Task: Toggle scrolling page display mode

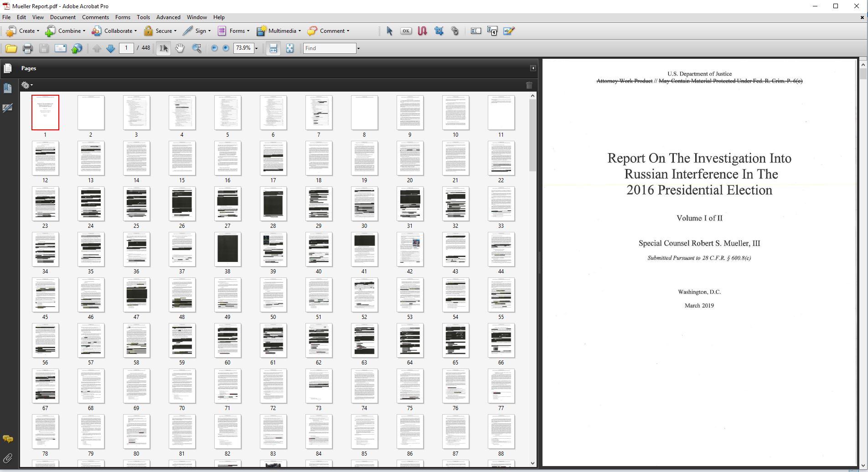Action: [273, 48]
